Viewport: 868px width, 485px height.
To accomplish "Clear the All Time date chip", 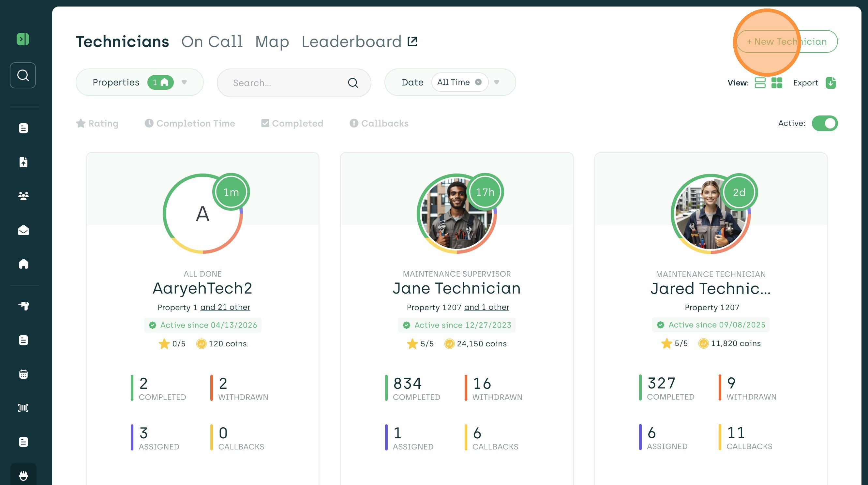I will tap(478, 82).
